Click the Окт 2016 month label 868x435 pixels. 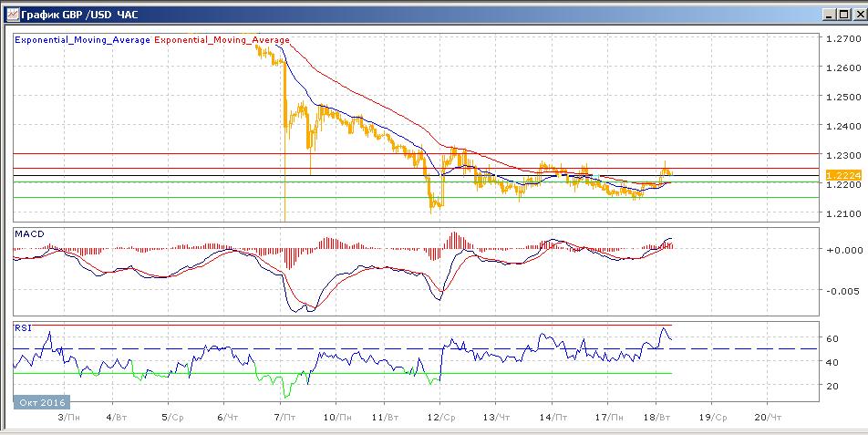point(40,401)
